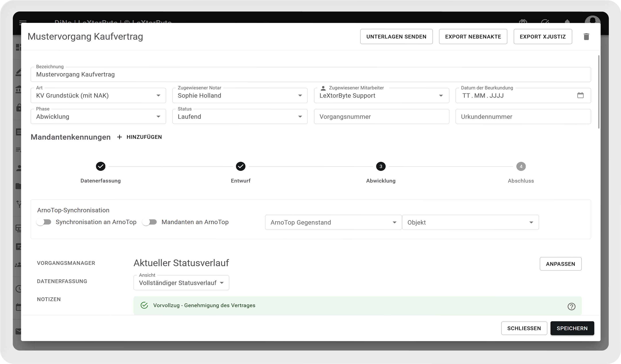Open the calendar picker for Datum der Beurkundung
Image resolution: width=621 pixels, height=364 pixels.
point(580,95)
